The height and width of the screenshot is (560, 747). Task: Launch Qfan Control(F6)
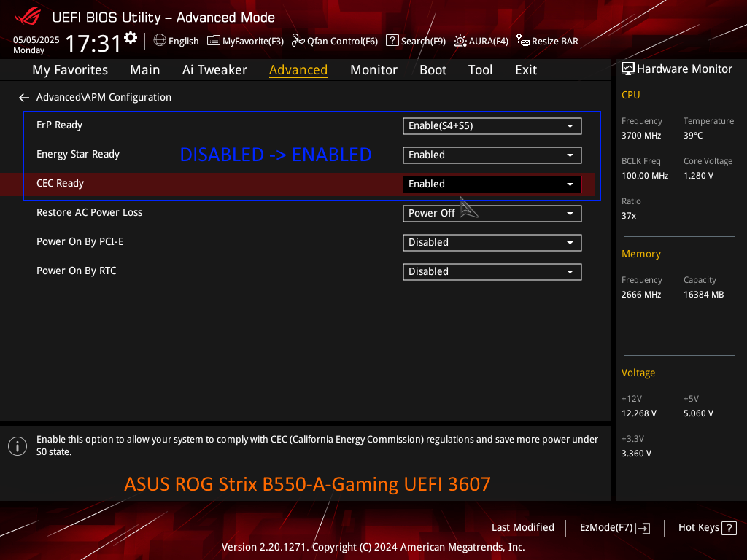point(334,41)
